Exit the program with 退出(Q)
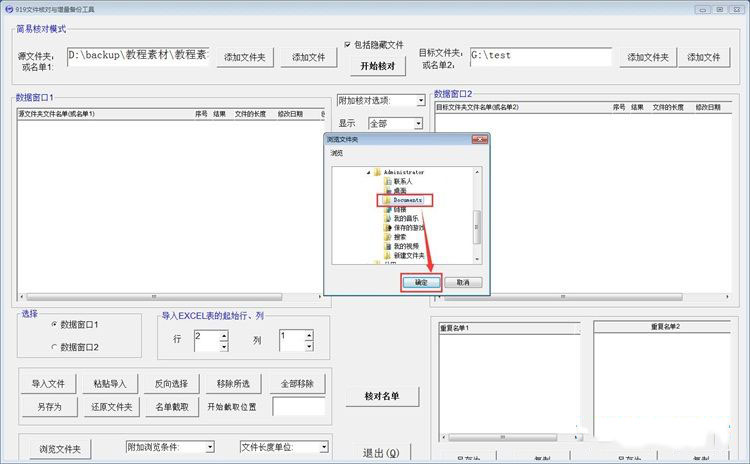 380,453
